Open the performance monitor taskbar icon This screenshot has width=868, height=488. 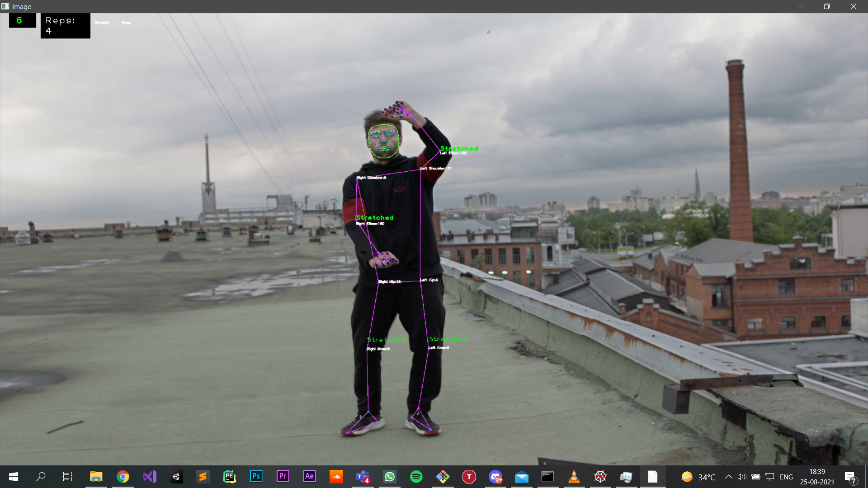pyautogui.click(x=626, y=477)
